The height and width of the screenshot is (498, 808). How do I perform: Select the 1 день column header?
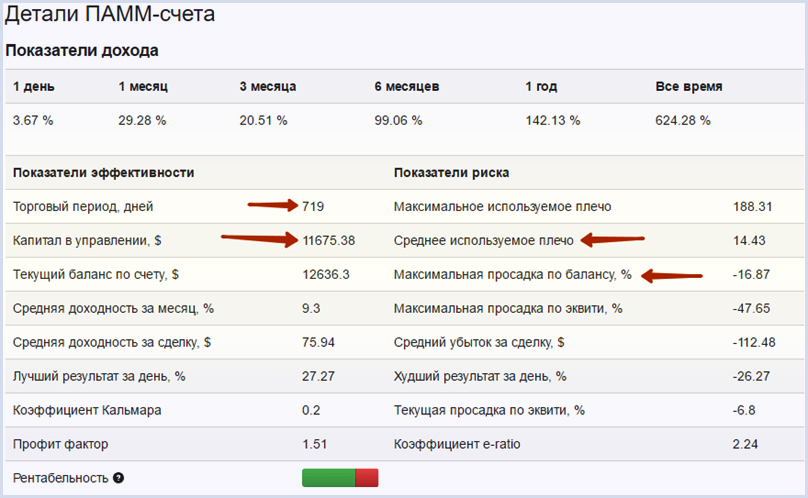[34, 87]
